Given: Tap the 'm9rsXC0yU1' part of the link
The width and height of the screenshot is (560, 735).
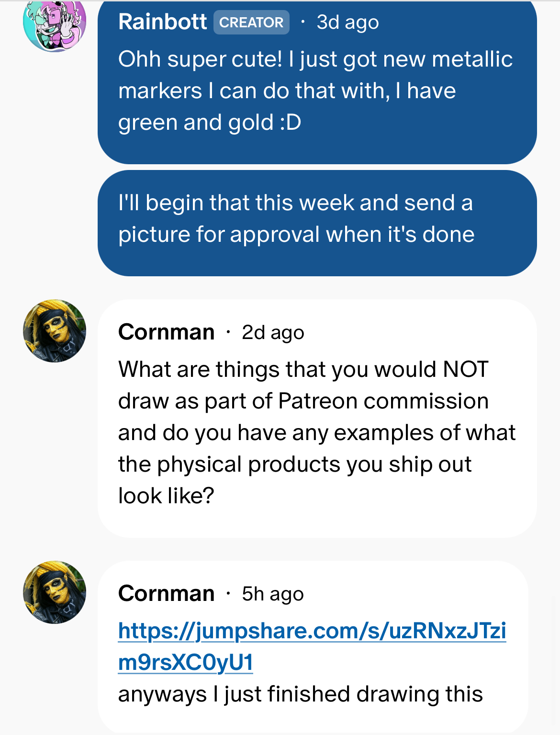Looking at the screenshot, I should 186,662.
